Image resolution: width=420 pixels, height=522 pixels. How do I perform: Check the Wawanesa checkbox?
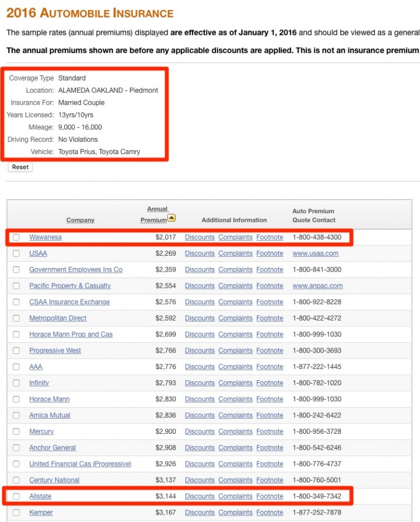(16, 238)
